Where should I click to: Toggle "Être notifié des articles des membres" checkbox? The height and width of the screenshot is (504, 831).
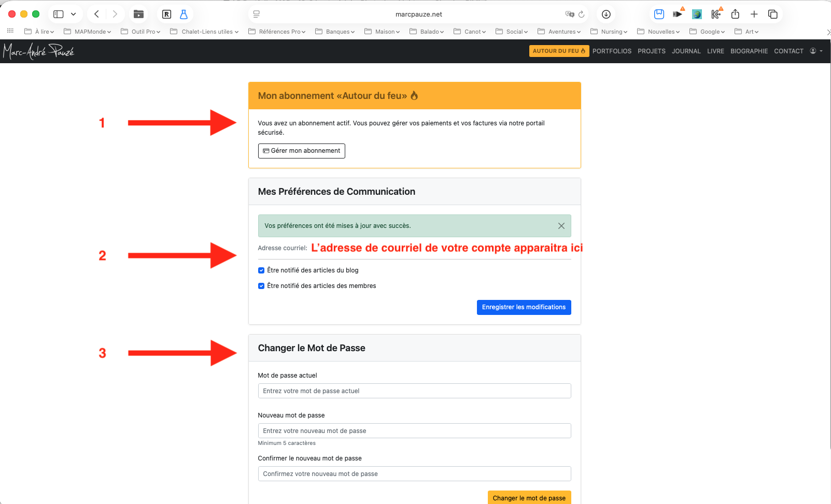pos(261,286)
